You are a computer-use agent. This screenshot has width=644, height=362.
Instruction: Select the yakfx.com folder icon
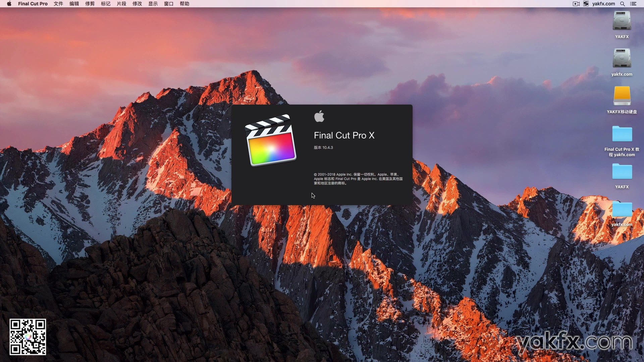[x=622, y=209]
